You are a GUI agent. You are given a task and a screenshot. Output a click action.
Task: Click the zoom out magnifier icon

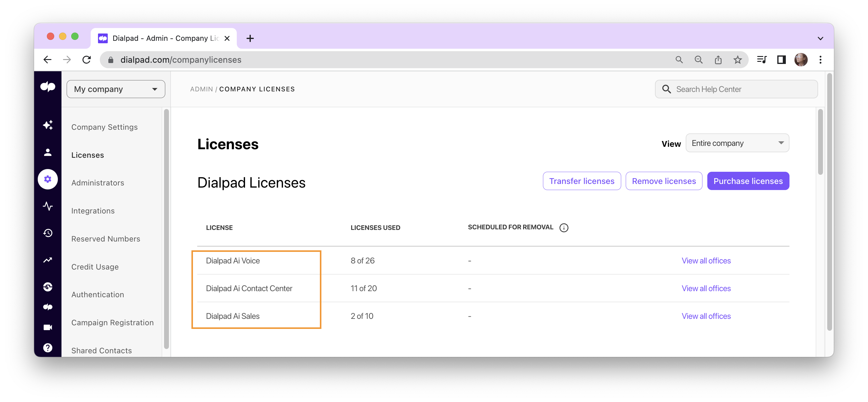pyautogui.click(x=698, y=60)
